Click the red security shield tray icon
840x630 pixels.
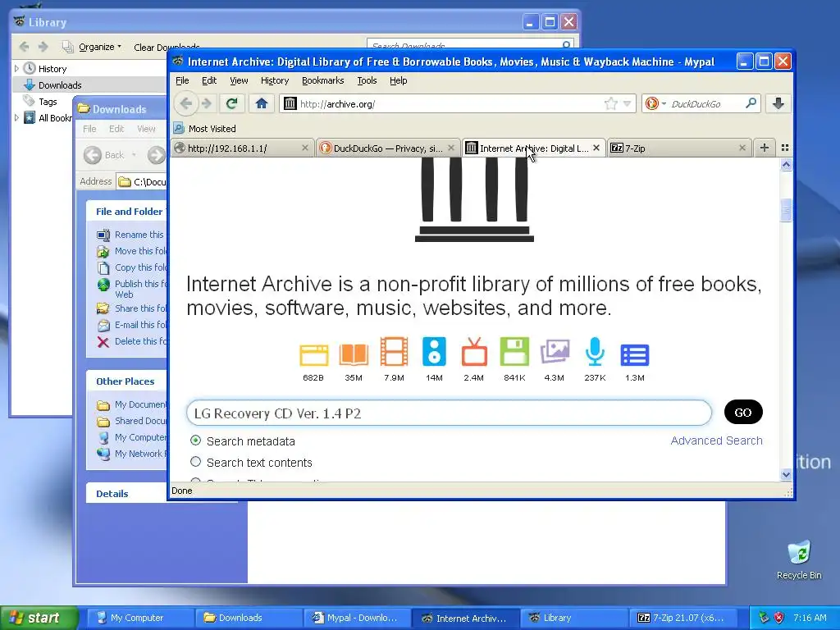(778, 618)
